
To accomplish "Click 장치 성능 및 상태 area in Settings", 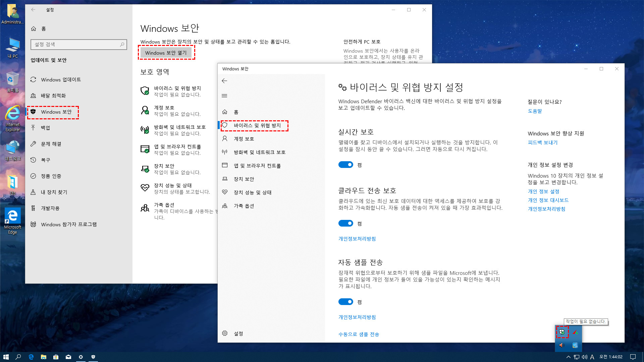I will point(175,188).
